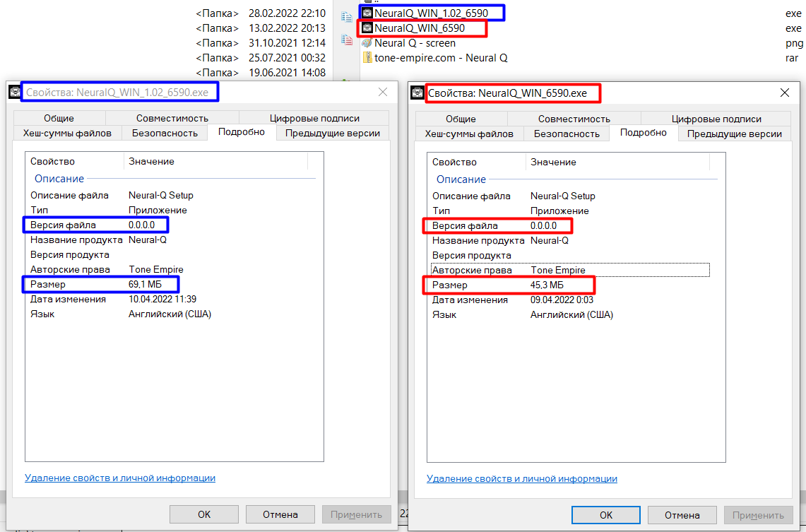Click Свойство column header in NeuralQ_WIN_6590 window
The width and height of the screenshot is (806, 532).
[x=477, y=162]
